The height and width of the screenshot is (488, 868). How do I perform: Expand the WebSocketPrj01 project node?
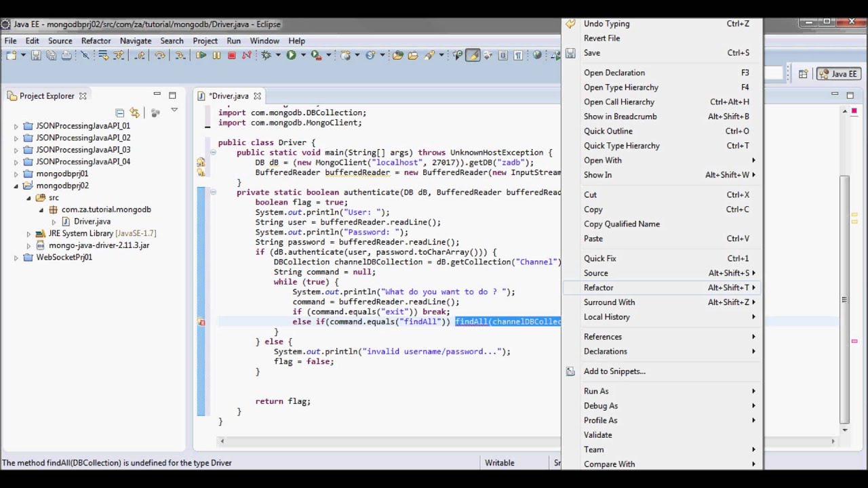(16, 258)
